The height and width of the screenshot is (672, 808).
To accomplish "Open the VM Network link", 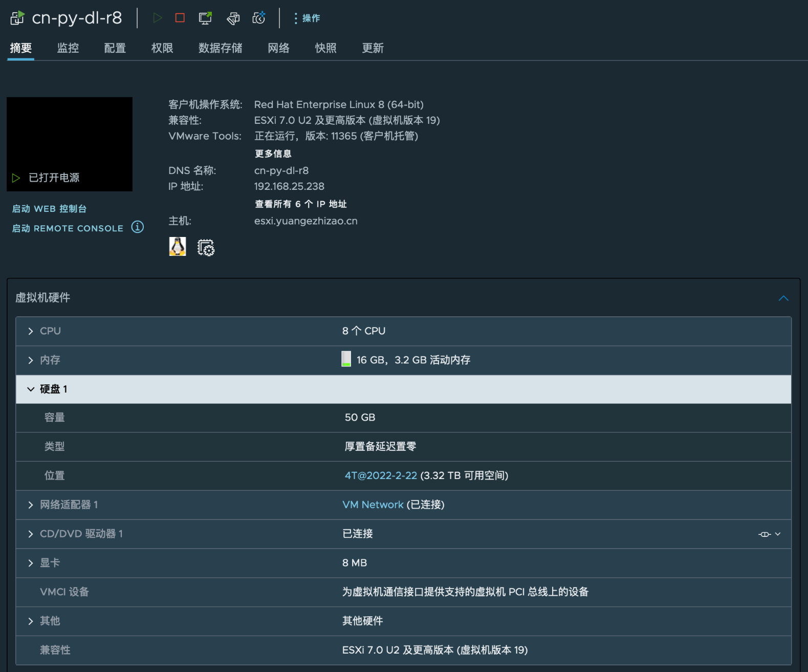I will click(x=373, y=505).
